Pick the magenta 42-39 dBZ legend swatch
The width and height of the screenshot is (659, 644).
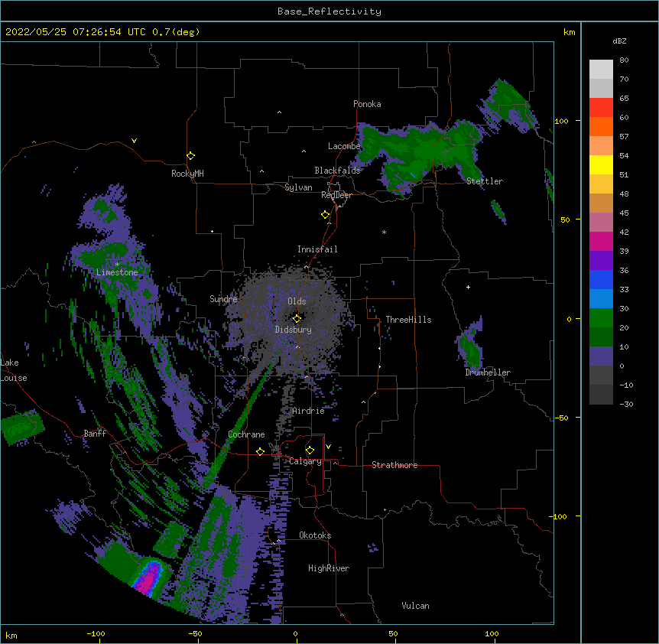[601, 242]
